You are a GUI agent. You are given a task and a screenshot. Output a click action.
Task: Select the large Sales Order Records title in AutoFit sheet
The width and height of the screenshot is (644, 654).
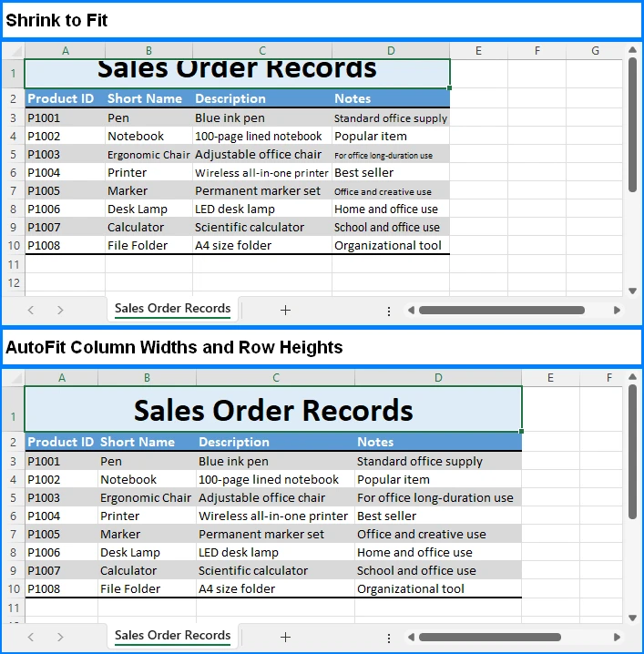coord(273,410)
